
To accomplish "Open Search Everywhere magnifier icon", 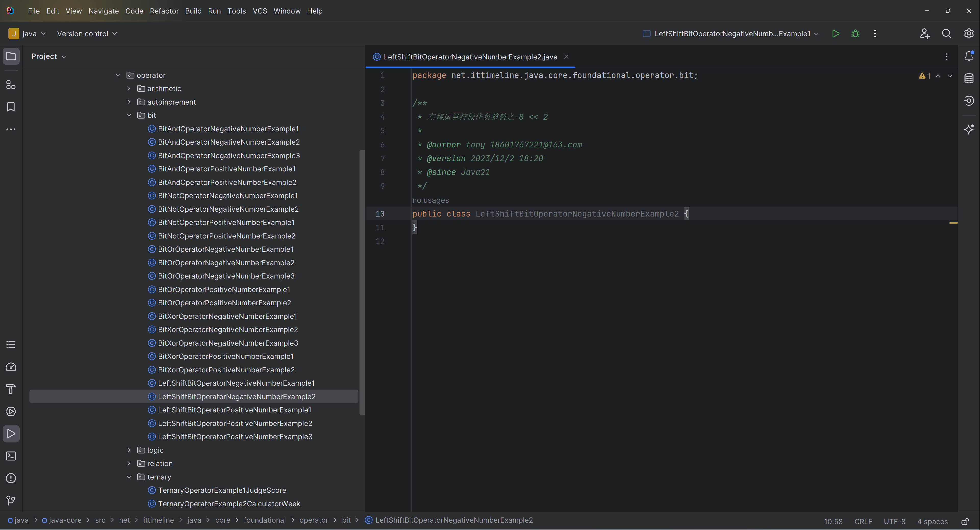I will tap(947, 33).
